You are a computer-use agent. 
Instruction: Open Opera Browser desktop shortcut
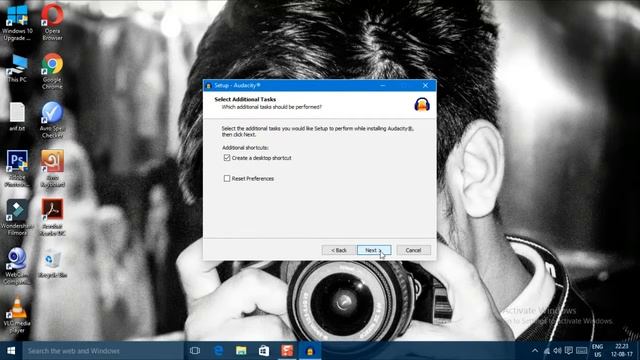coord(52,21)
